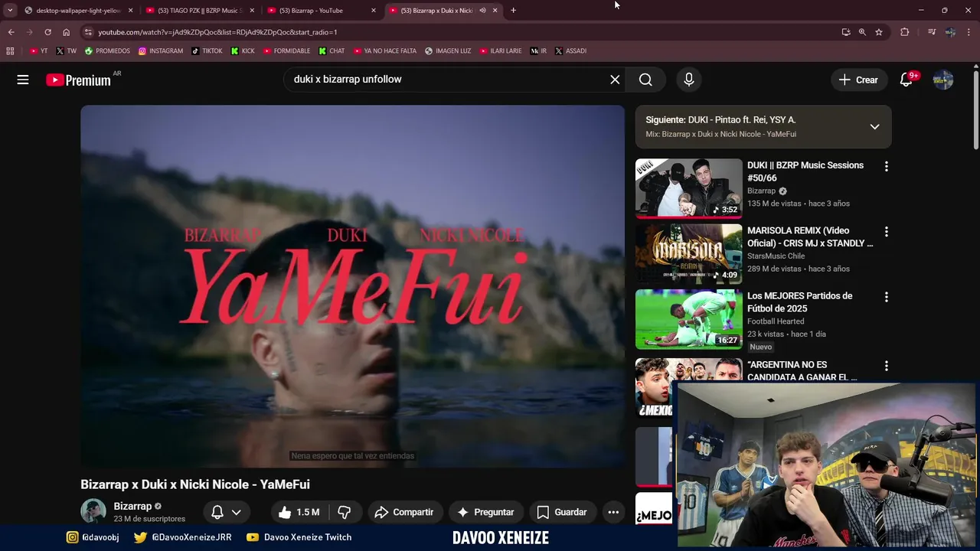
Task: Open the ASSADI bookmark
Action: point(570,51)
